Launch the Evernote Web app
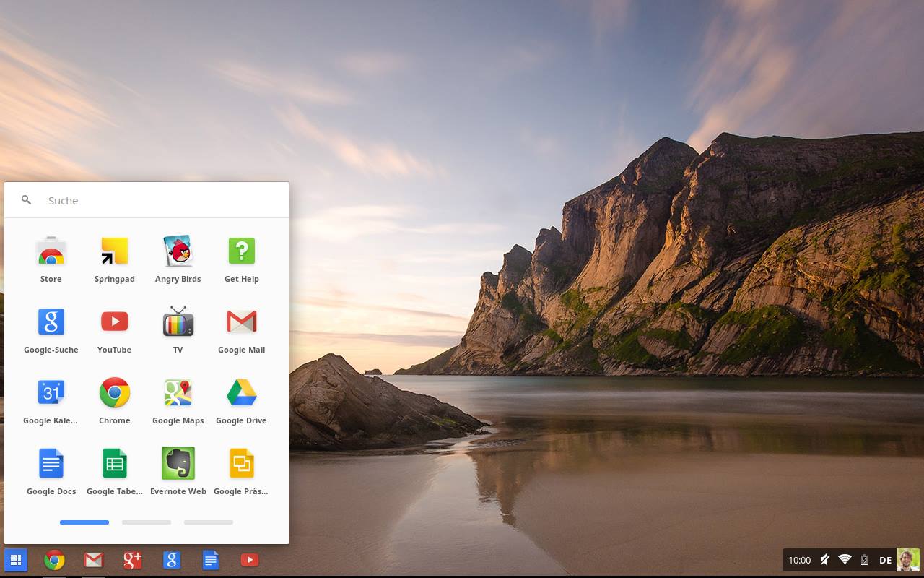The image size is (924, 578). pos(178,464)
